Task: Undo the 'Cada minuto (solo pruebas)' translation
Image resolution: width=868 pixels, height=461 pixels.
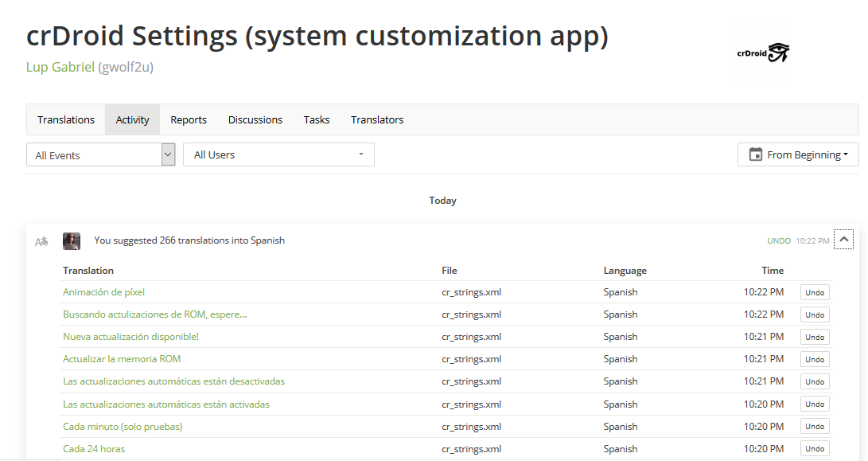Action: coord(815,426)
